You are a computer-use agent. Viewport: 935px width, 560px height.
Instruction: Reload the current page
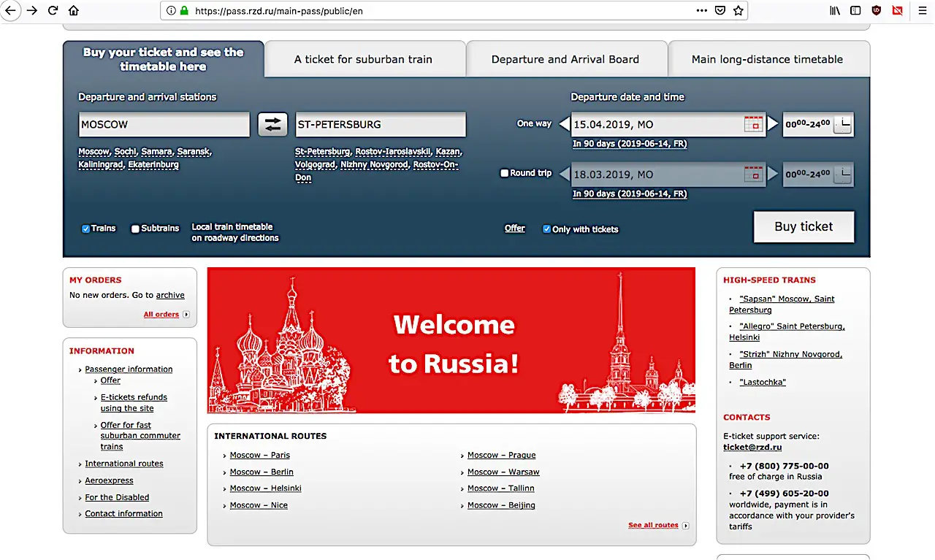pyautogui.click(x=53, y=11)
